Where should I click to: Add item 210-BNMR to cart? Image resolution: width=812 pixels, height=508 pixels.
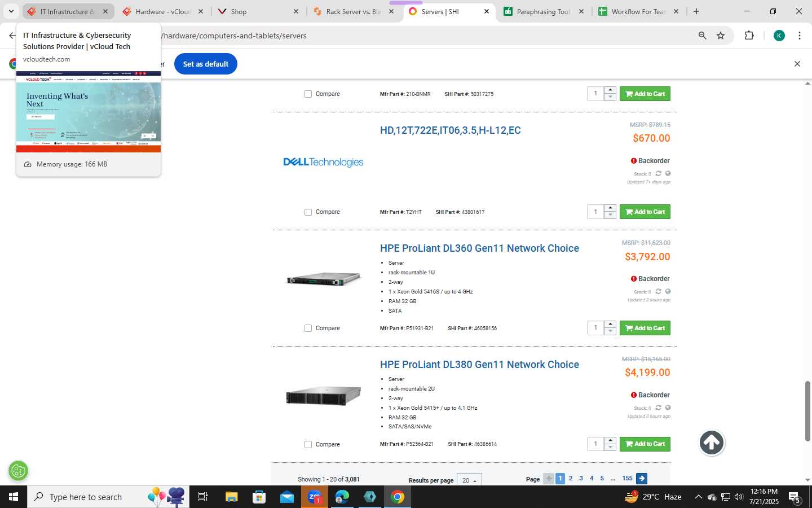[645, 94]
